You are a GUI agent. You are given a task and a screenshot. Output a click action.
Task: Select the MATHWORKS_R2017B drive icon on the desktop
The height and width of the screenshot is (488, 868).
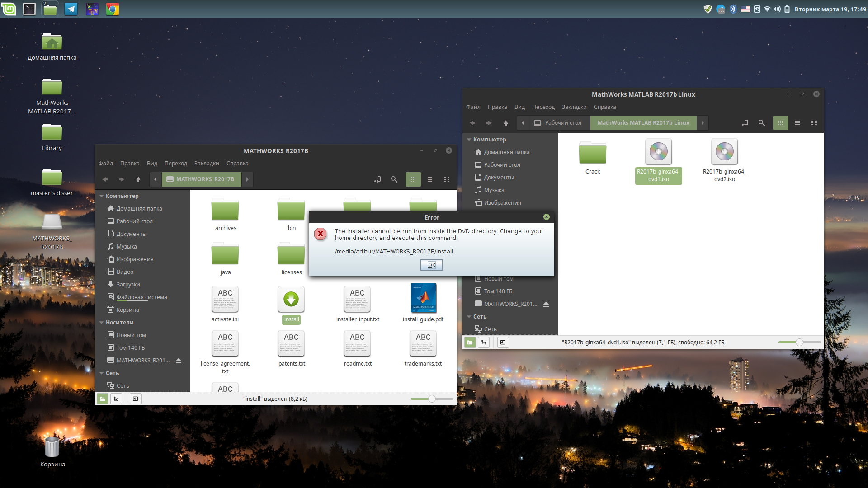pyautogui.click(x=52, y=231)
